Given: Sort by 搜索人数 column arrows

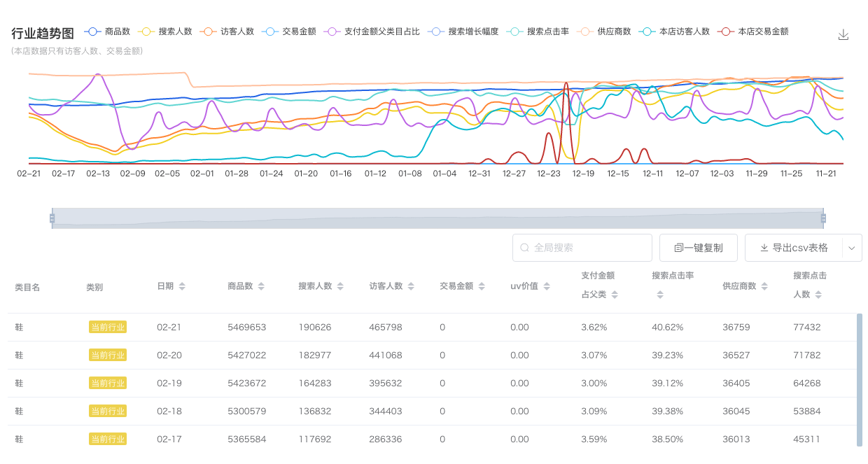Looking at the screenshot, I should (x=340, y=286).
